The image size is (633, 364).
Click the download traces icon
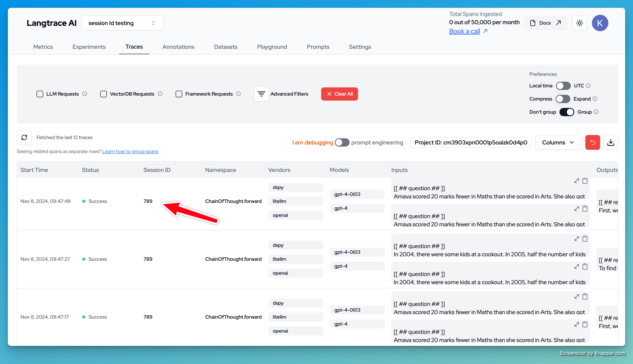point(610,142)
